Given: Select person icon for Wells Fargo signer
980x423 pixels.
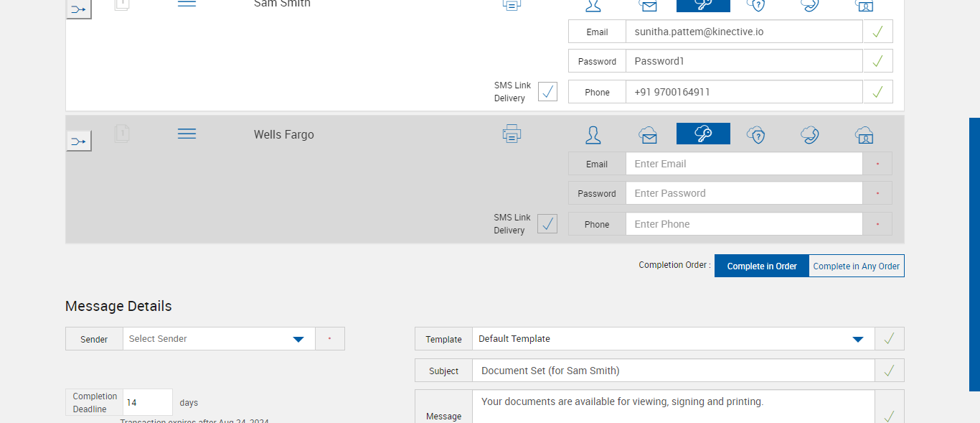Looking at the screenshot, I should [593, 134].
